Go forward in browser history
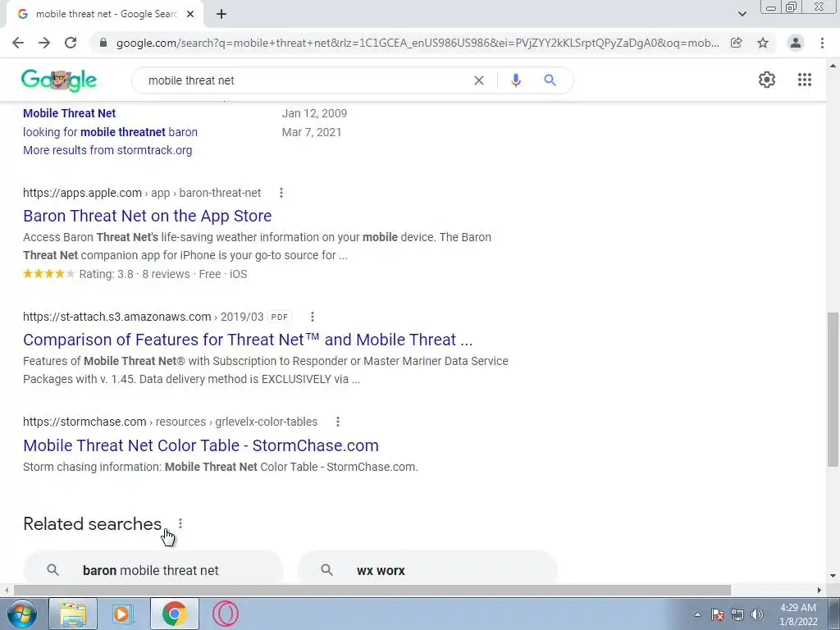The height and width of the screenshot is (630, 840). (44, 43)
